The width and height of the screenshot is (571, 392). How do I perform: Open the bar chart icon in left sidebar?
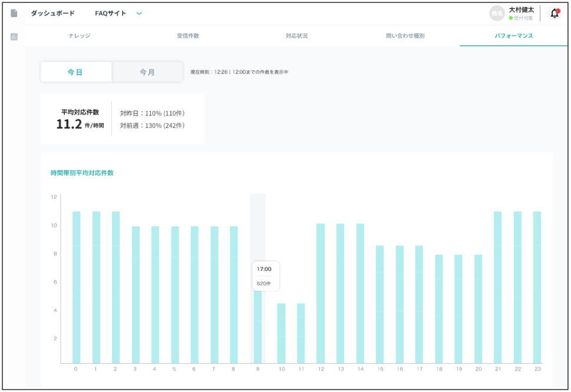click(14, 36)
